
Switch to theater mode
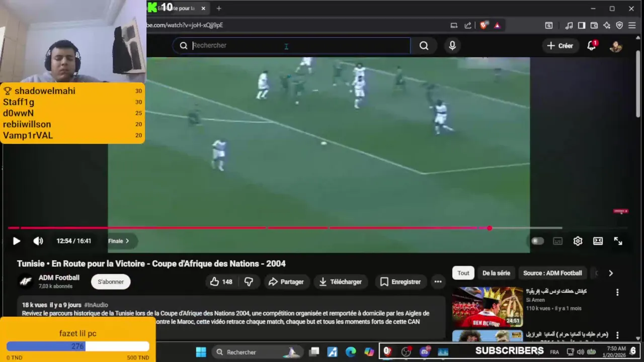598,241
